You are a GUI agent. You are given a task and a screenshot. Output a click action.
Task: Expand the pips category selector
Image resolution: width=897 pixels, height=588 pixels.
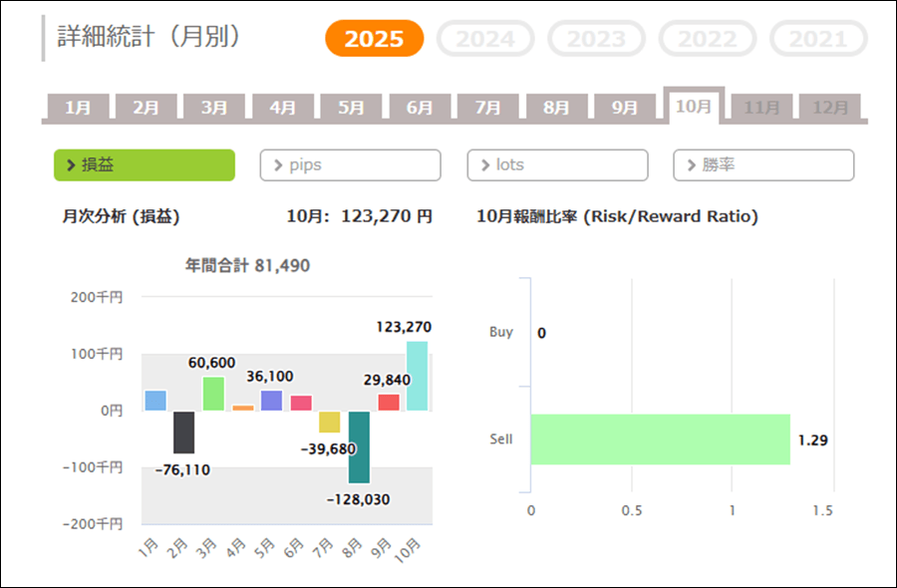[350, 165]
